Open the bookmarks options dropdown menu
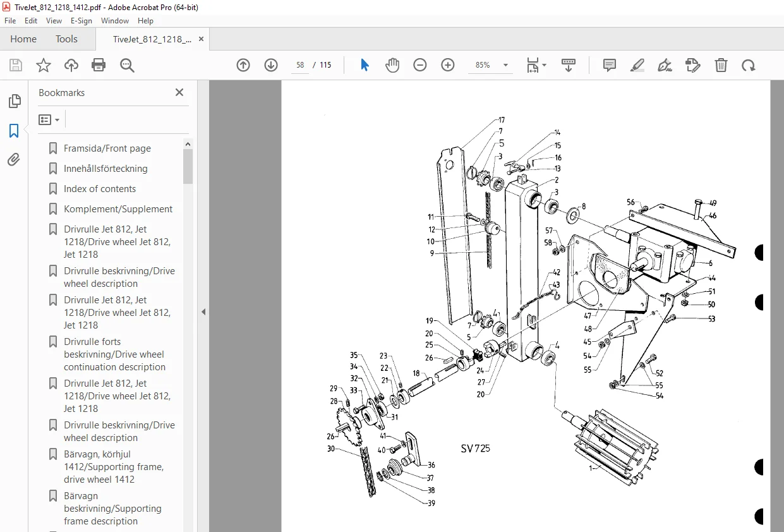This screenshot has width=784, height=532. click(49, 119)
